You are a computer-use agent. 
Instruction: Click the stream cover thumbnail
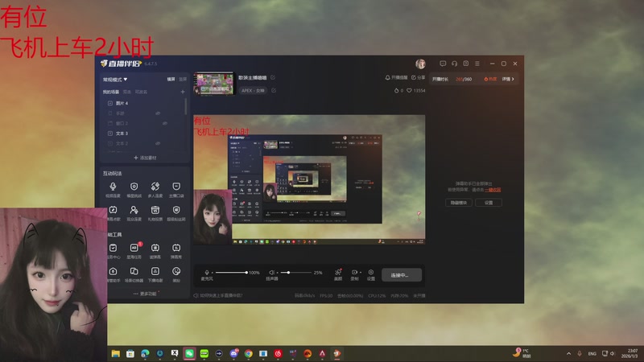click(x=214, y=84)
